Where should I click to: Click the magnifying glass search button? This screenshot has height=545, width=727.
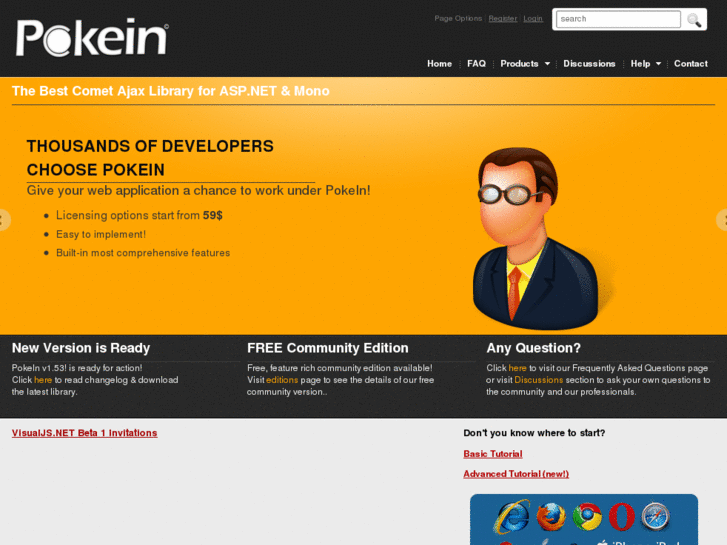(694, 19)
